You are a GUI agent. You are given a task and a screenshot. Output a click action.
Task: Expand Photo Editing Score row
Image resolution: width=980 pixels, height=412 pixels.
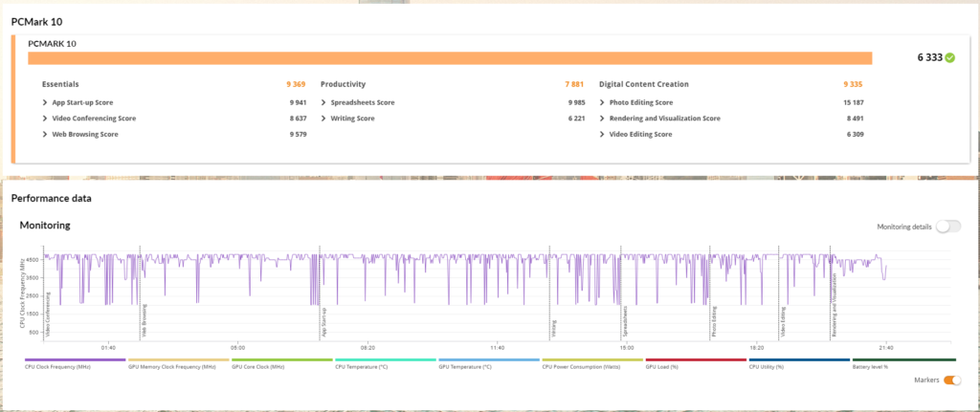(x=603, y=102)
